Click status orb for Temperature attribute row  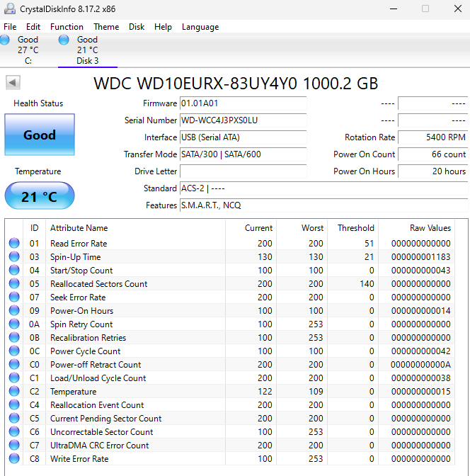(x=14, y=391)
